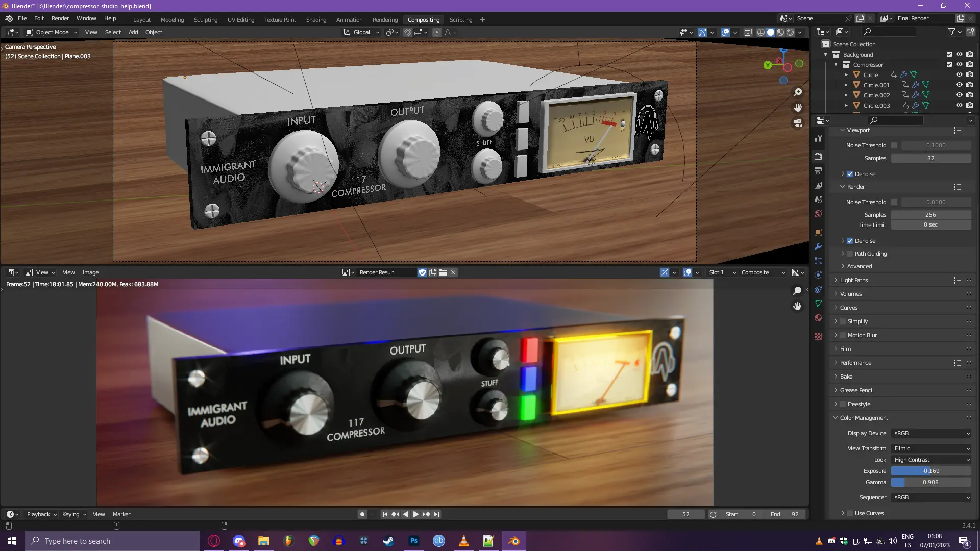The image size is (980, 551).
Task: Open the Object Data mesh properties tab
Action: [818, 304]
